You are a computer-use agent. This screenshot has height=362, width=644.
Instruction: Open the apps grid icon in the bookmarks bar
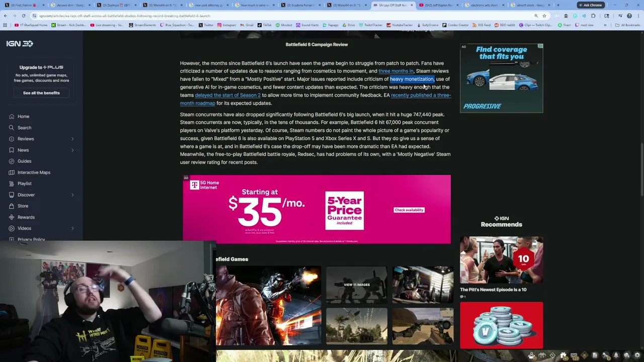[6, 25]
